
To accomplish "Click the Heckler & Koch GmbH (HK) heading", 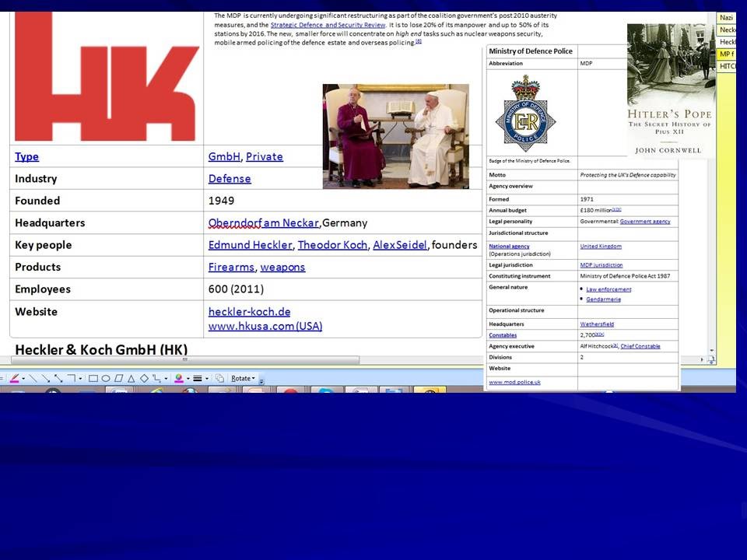I will coord(101,349).
